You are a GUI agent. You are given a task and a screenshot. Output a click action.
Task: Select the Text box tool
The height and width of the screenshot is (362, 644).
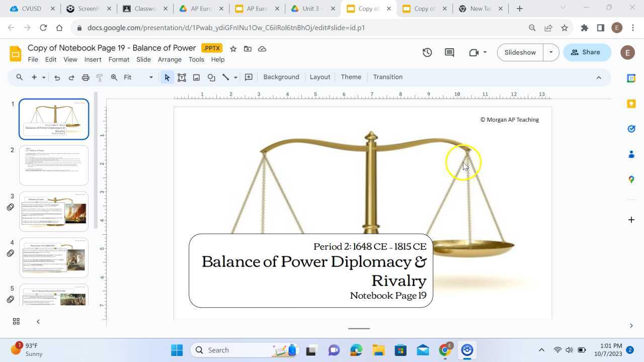click(x=182, y=77)
